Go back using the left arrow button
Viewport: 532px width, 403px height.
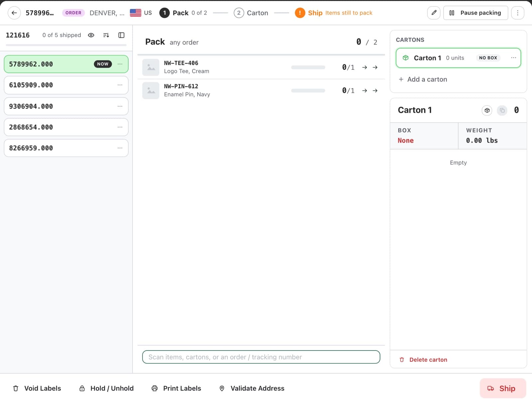tap(14, 13)
